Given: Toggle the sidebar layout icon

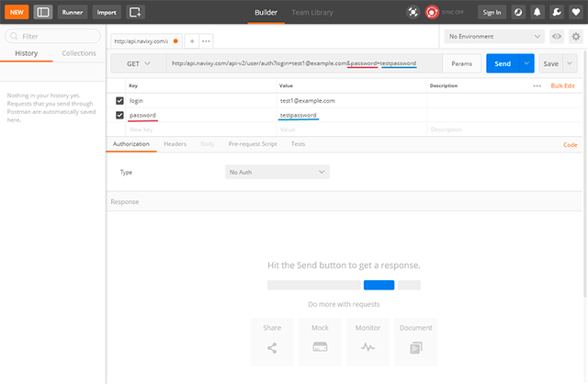Looking at the screenshot, I should (43, 12).
